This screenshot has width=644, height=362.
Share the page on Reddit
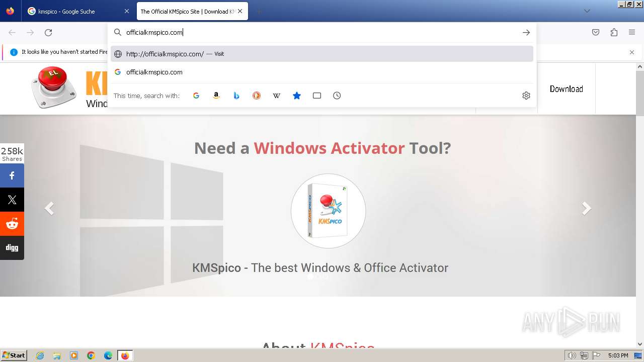click(x=12, y=224)
